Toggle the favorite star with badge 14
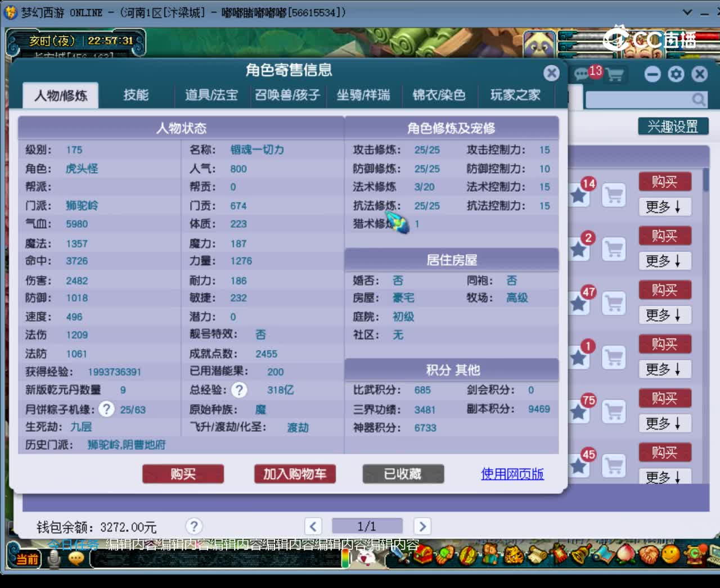The image size is (720, 588). point(578,195)
